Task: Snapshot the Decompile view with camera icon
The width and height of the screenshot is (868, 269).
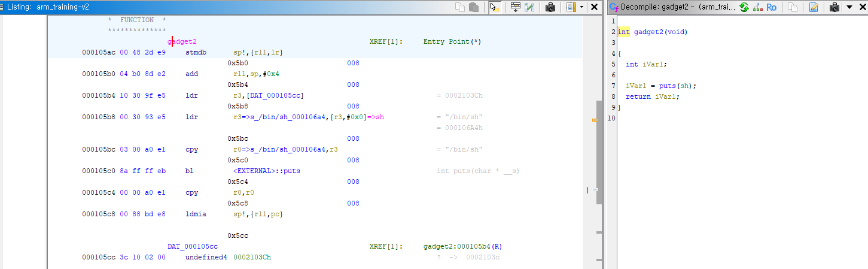Action: pyautogui.click(x=835, y=7)
